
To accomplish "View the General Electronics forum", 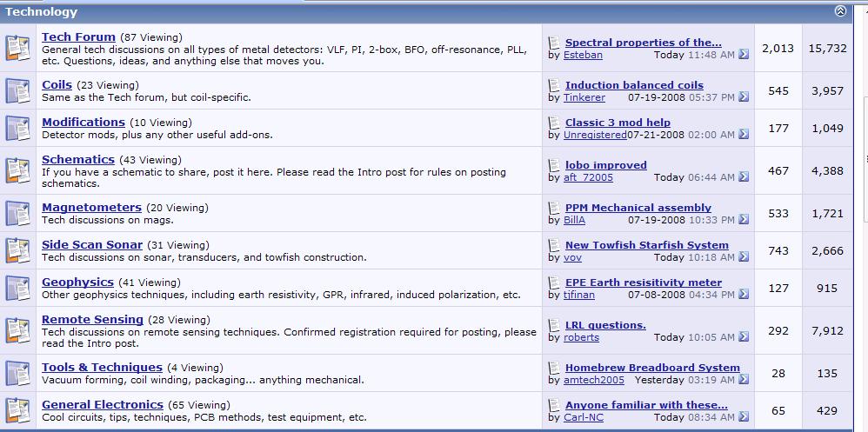I will coord(103,405).
